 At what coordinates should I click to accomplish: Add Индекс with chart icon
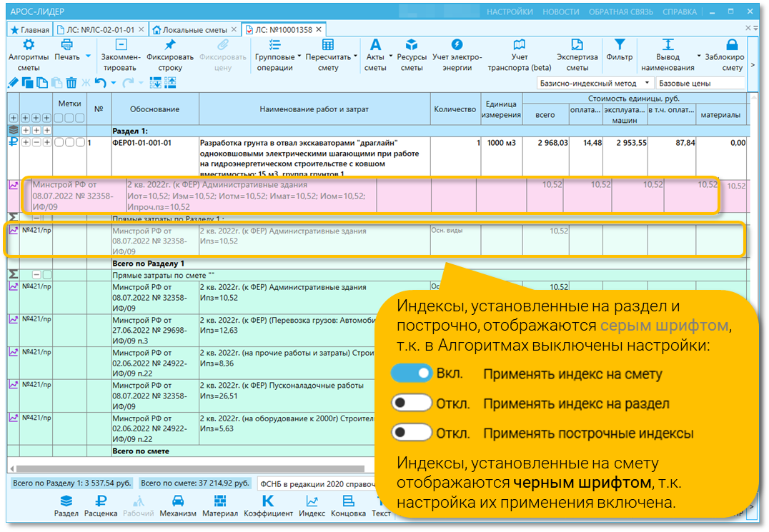(x=312, y=506)
